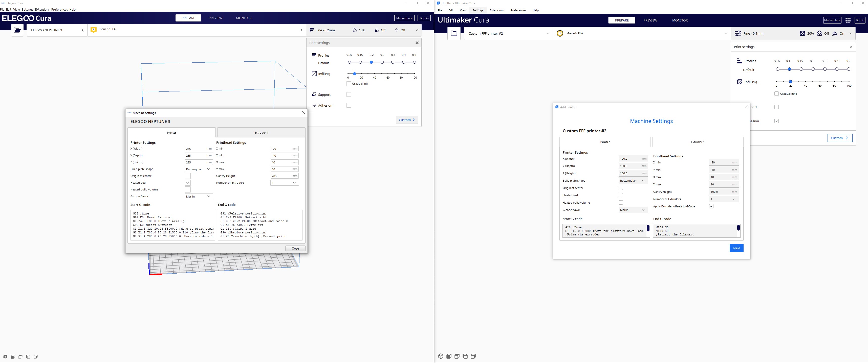Image resolution: width=868 pixels, height=363 pixels.
Task: Open G-code flavor dropdown in Custom FFF printer
Action: [x=633, y=210]
